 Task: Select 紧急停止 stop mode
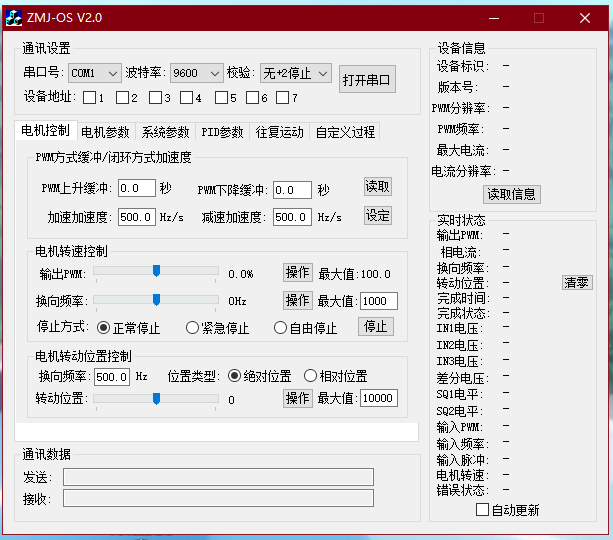[x=192, y=328]
